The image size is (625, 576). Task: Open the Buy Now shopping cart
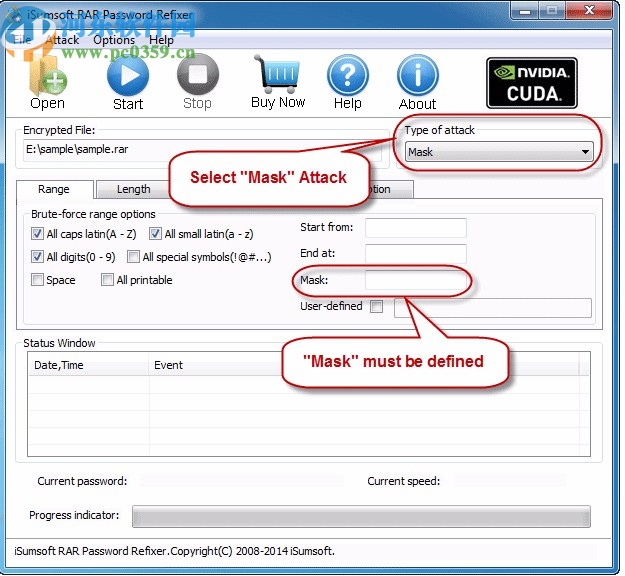point(278,82)
